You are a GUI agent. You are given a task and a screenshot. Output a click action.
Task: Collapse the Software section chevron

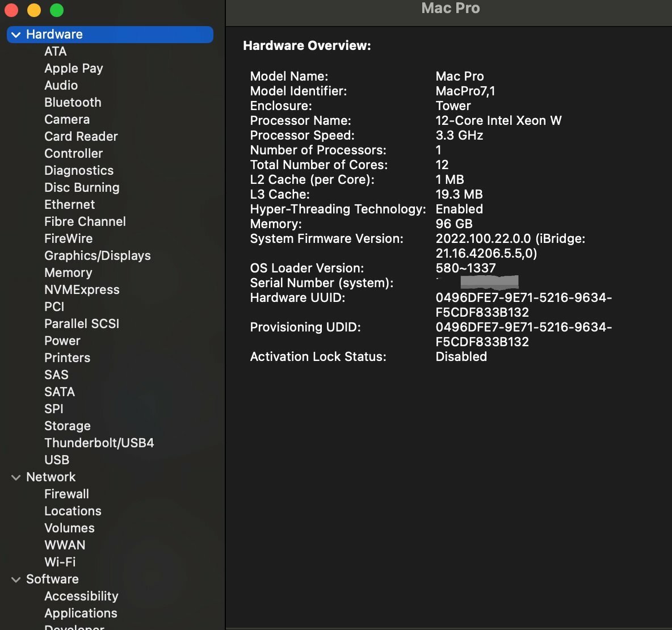[16, 580]
